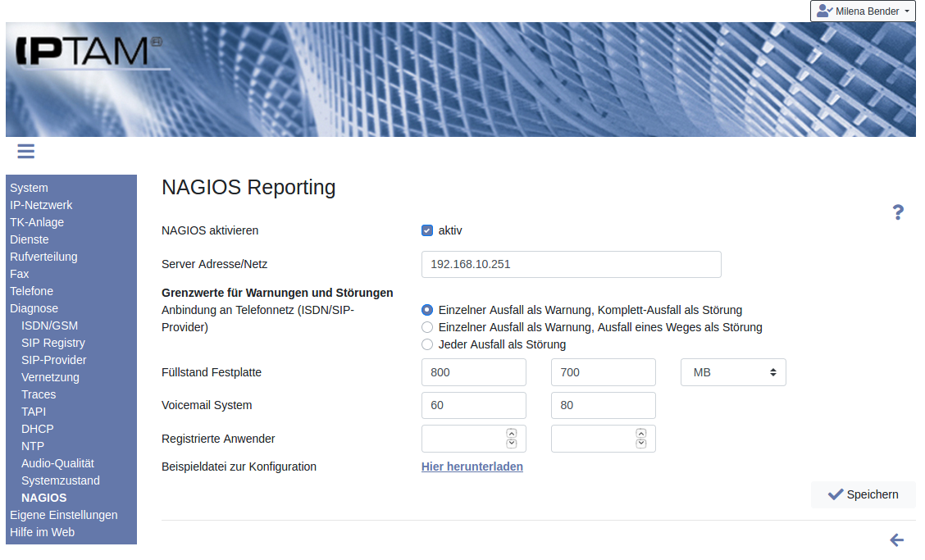Open Audio-Qualität in the sidebar

(57, 463)
